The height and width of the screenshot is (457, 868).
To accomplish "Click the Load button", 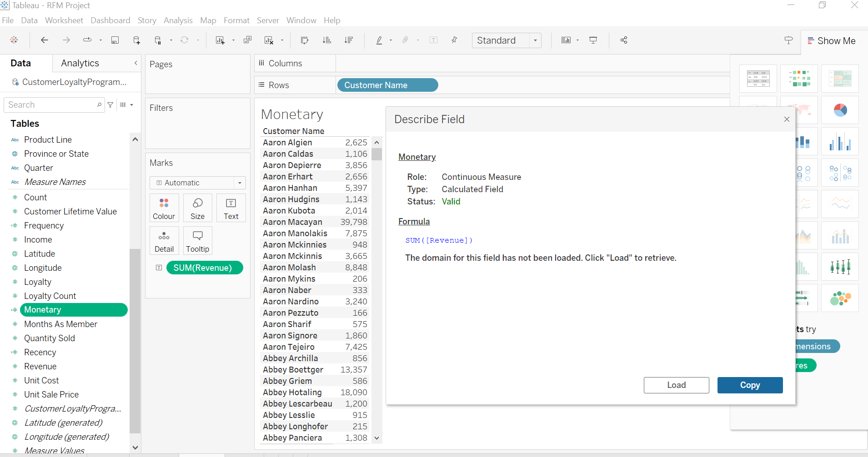I will tap(676, 385).
